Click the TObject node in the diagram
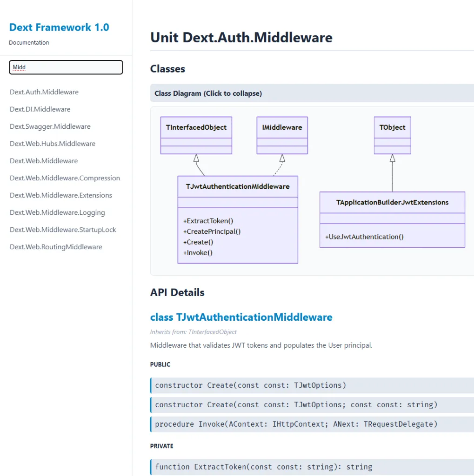 point(392,127)
